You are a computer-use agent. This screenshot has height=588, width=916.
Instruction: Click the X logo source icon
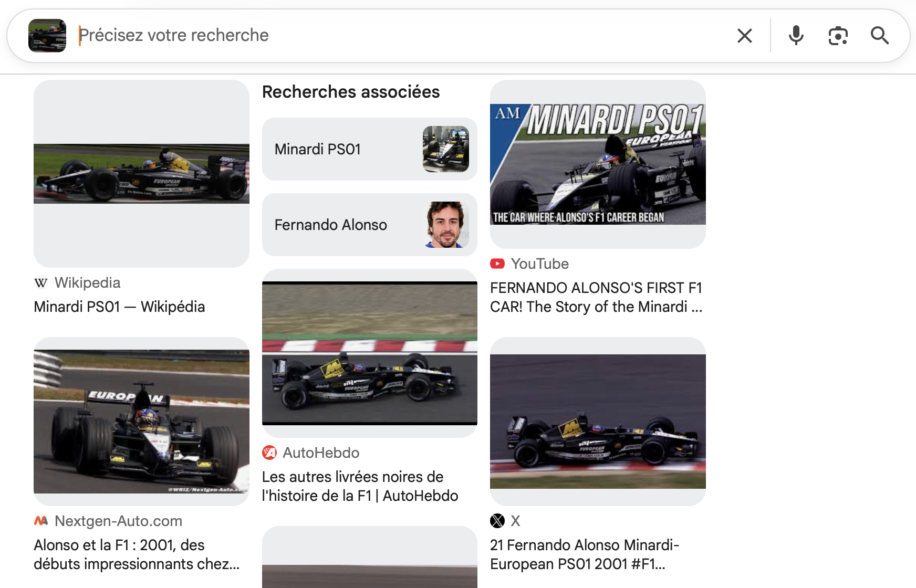click(497, 521)
